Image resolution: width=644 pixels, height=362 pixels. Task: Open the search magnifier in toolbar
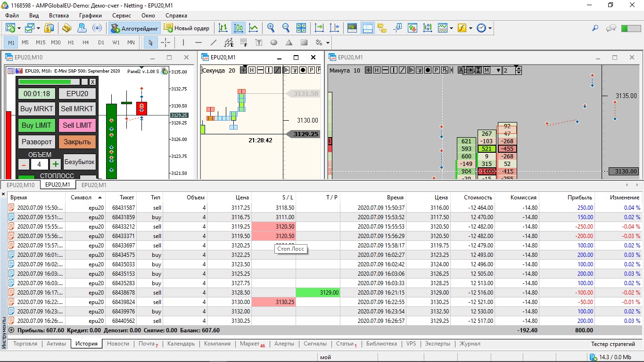[x=595, y=28]
